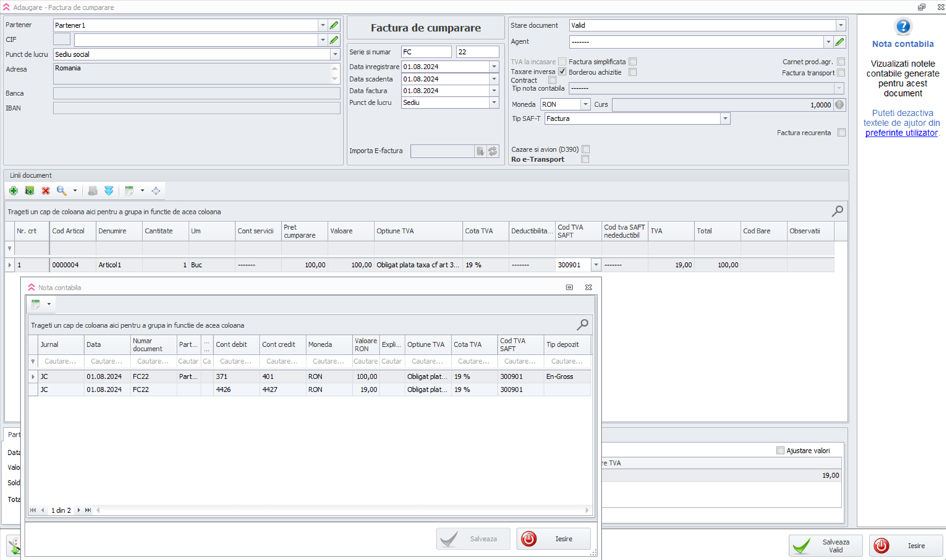
Task: Uncheck the Taxare inversa checkbox
Action: [562, 72]
